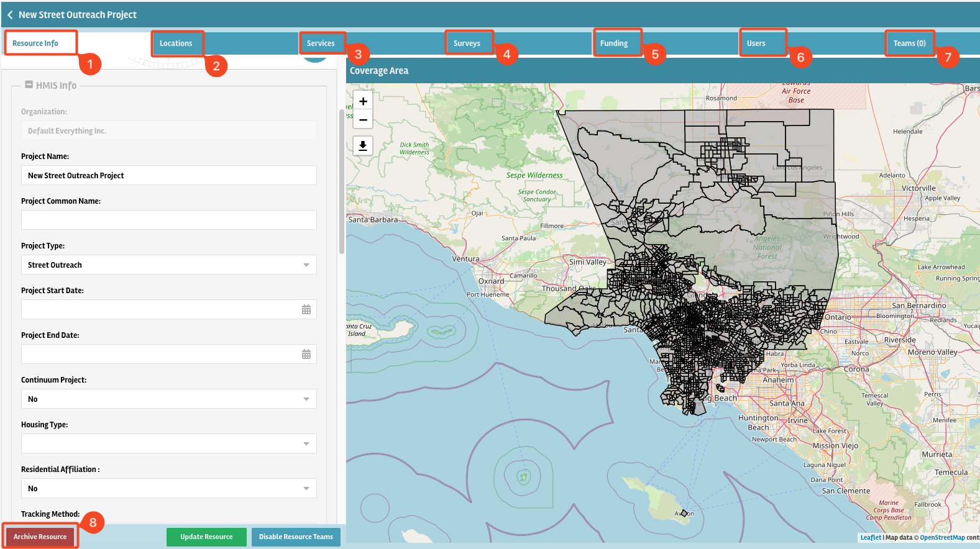This screenshot has height=549, width=980.
Task: Click the Project Common Name field
Action: [168, 220]
